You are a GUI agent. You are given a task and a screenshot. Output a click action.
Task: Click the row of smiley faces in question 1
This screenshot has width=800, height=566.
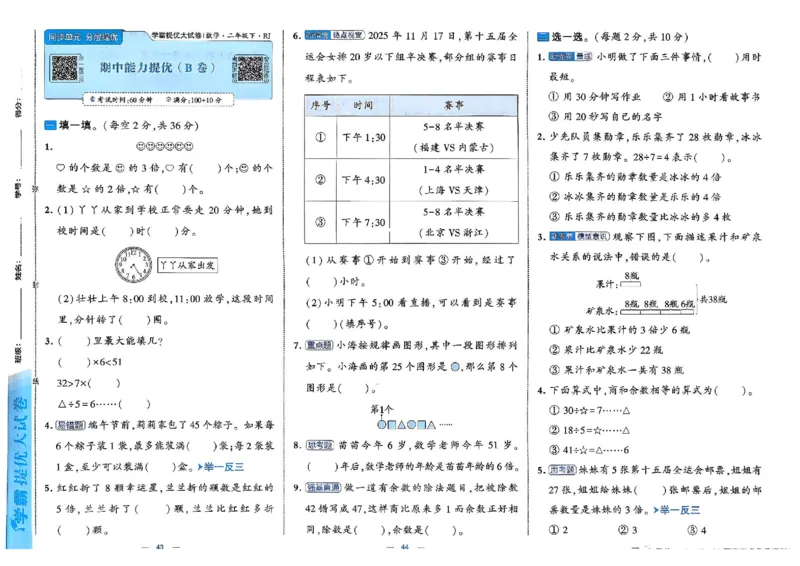(x=164, y=146)
